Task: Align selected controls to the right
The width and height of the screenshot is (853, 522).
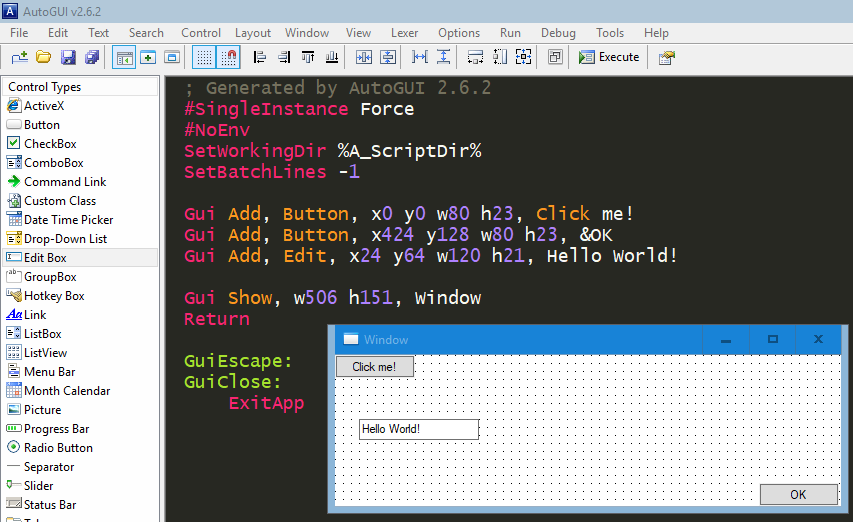Action: (x=284, y=57)
